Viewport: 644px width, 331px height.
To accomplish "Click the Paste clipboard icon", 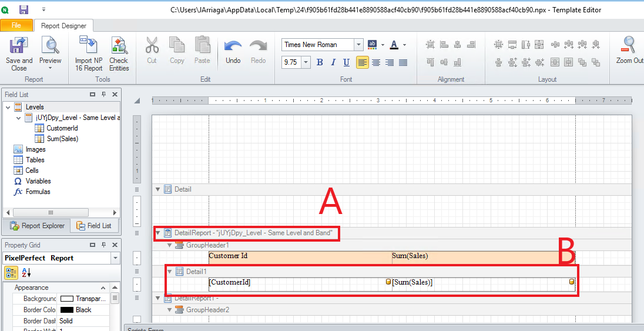I will coord(202,45).
